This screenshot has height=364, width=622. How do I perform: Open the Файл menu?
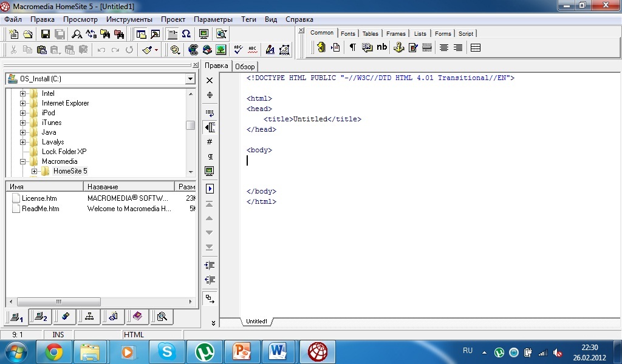13,19
